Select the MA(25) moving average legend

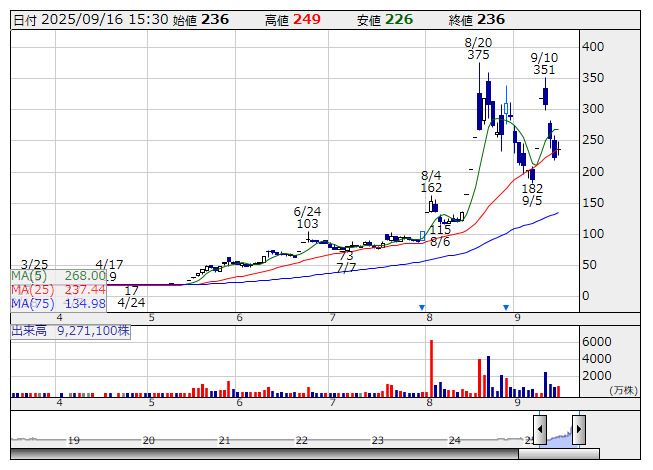59,290
